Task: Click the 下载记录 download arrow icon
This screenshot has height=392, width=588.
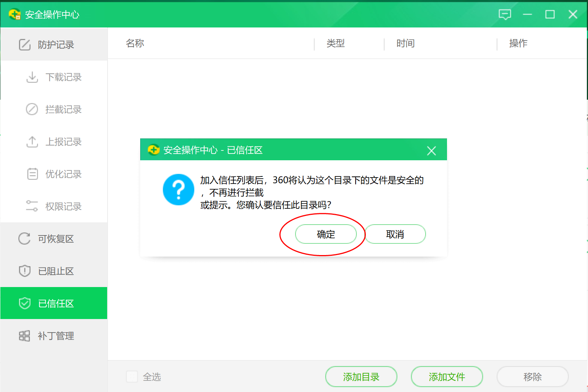Action: point(32,77)
